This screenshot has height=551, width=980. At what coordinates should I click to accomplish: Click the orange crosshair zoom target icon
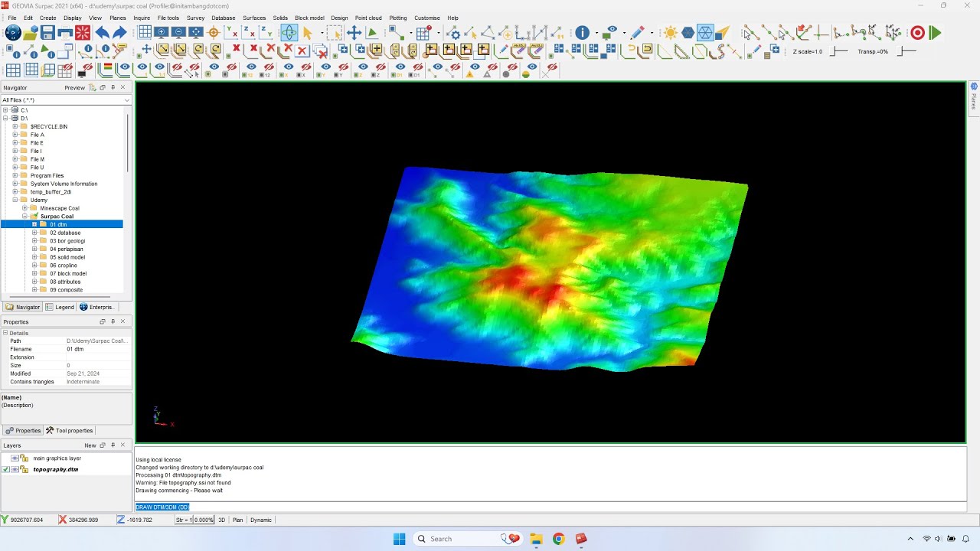click(214, 33)
